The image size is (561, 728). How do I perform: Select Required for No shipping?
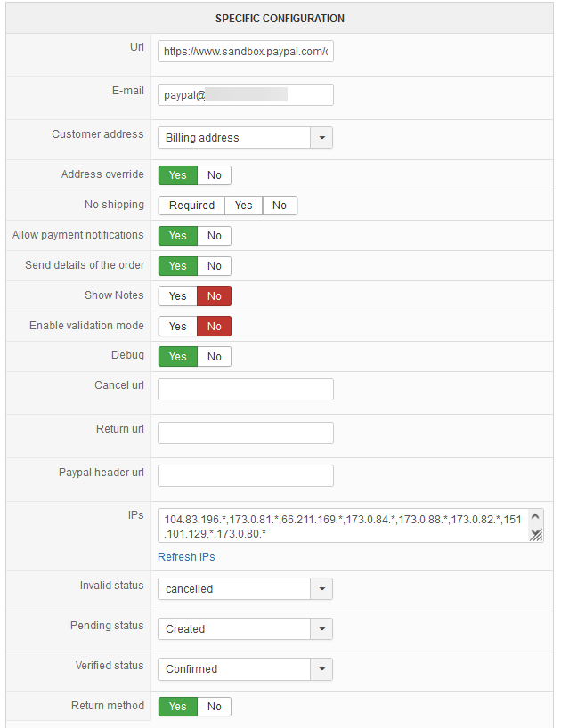point(191,206)
